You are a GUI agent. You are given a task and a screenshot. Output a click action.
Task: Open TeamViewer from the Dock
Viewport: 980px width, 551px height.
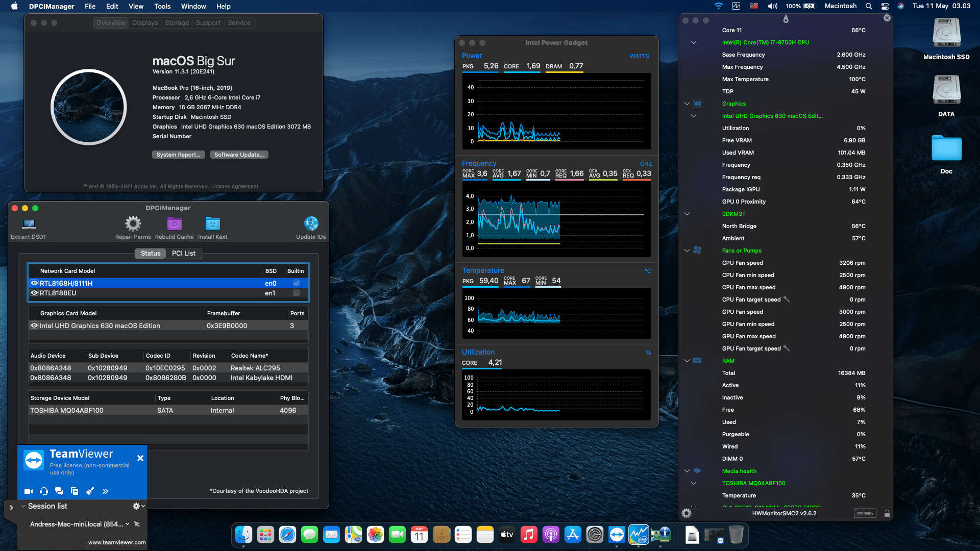coord(617,535)
